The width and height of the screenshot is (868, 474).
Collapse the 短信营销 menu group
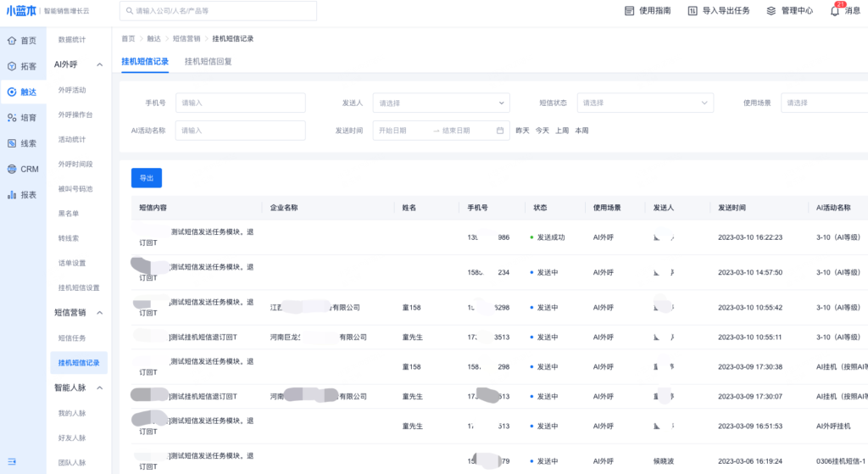99,313
